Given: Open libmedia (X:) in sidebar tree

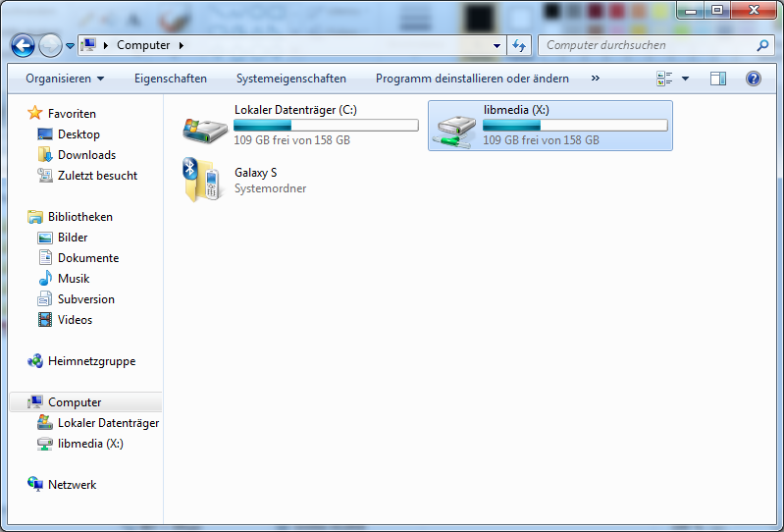Looking at the screenshot, I should point(90,444).
